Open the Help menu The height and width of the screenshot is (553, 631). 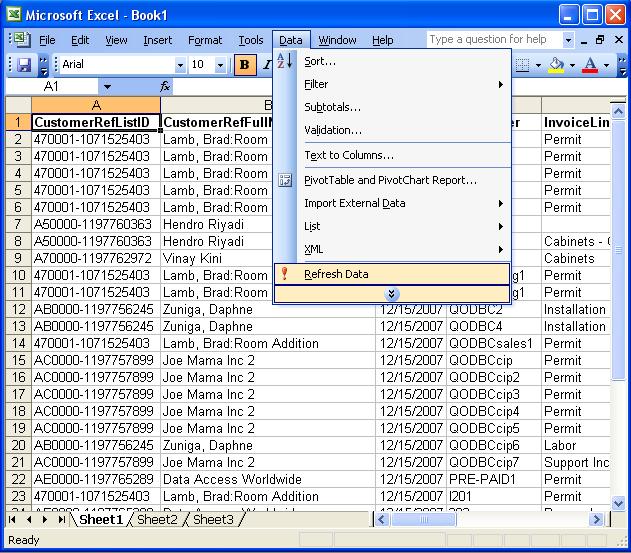click(x=383, y=40)
